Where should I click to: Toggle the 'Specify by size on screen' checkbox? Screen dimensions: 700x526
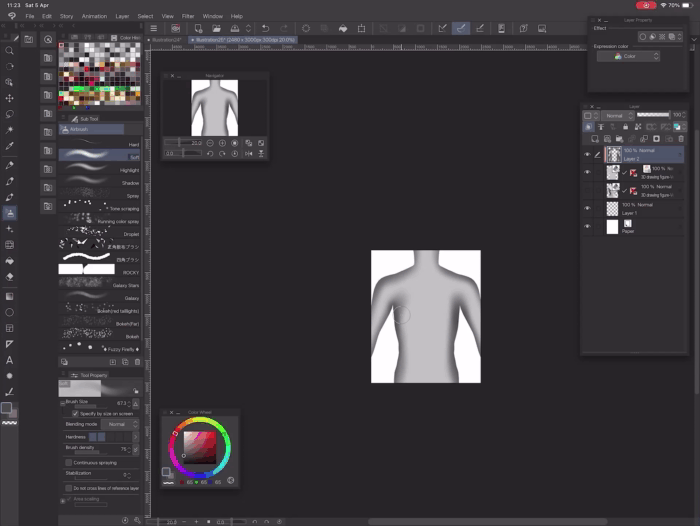point(73,413)
